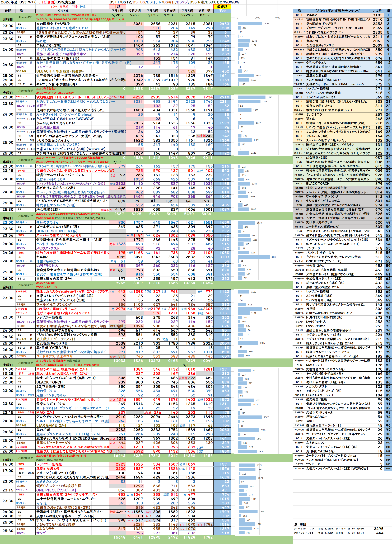Select the 水曜日 day label
The height and width of the screenshot is (544, 392).
coord(8,162)
